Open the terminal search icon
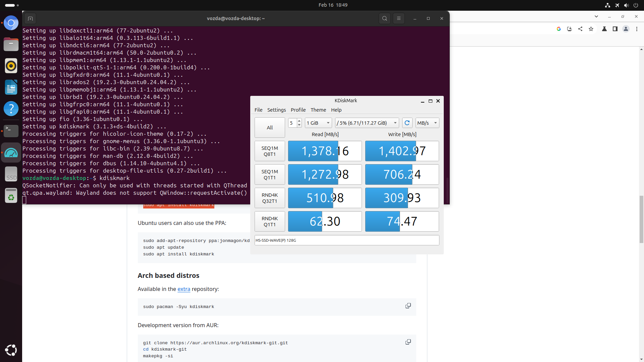 click(x=385, y=18)
